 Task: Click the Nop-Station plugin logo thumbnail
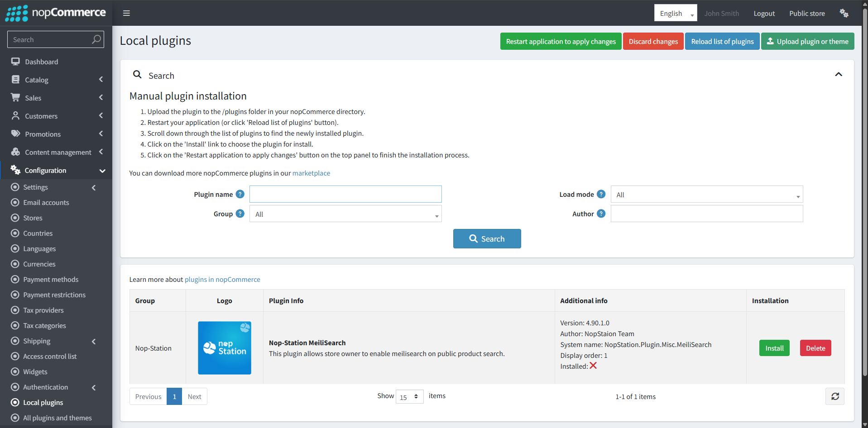coord(225,348)
